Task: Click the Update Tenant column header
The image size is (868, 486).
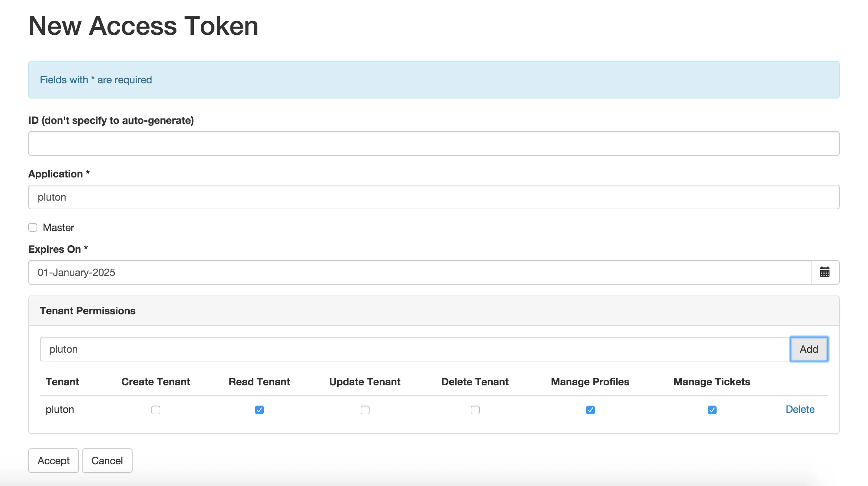Action: [x=365, y=382]
